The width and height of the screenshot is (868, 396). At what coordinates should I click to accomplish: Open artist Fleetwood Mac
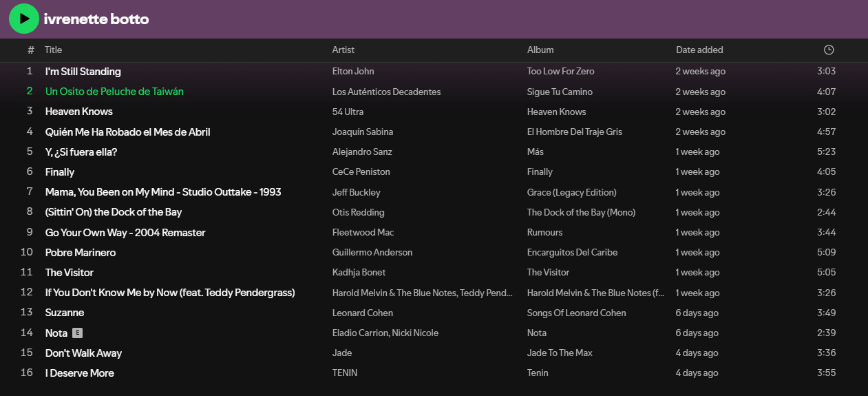click(x=363, y=233)
